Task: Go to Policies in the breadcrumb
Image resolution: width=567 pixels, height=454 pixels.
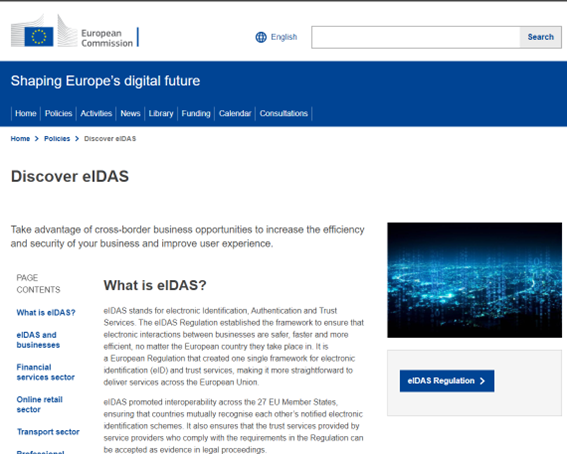Action: pyautogui.click(x=57, y=138)
